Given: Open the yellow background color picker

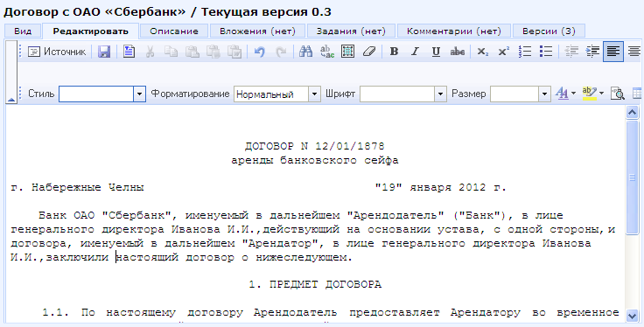Looking at the screenshot, I should tap(593, 94).
